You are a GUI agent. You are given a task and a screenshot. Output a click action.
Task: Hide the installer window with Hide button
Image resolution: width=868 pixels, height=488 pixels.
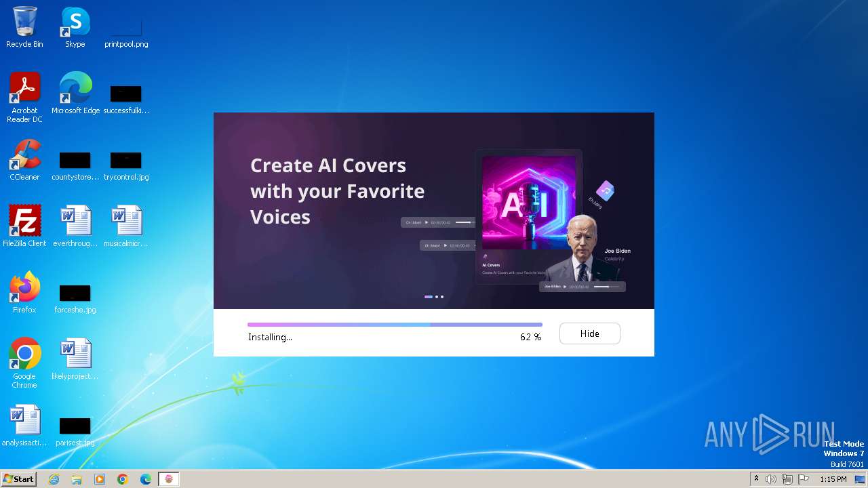tap(589, 333)
